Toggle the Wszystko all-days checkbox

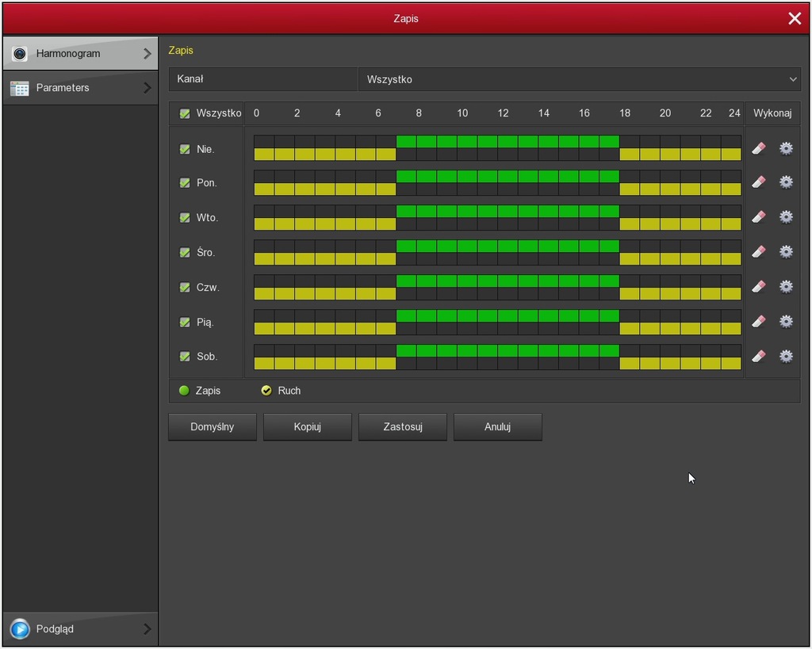point(185,113)
